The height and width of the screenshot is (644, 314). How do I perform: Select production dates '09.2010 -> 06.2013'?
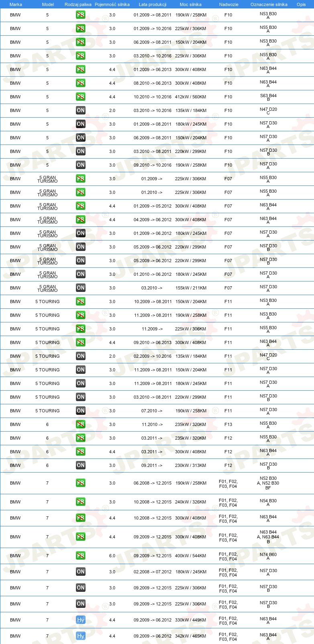coord(153,342)
